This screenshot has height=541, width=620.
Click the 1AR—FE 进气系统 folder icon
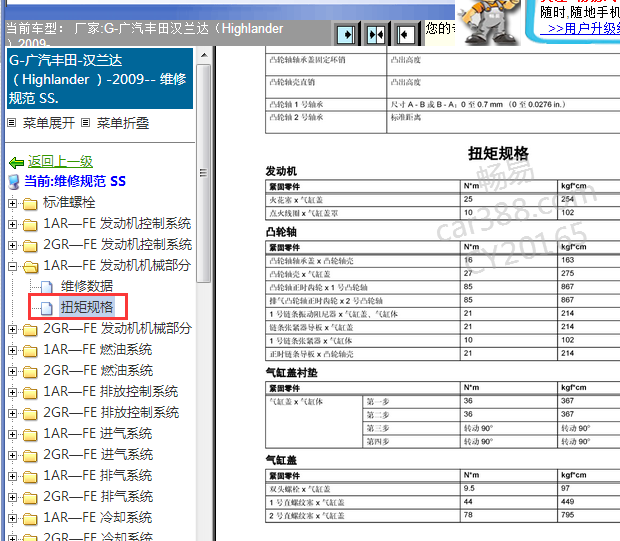pos(30,434)
